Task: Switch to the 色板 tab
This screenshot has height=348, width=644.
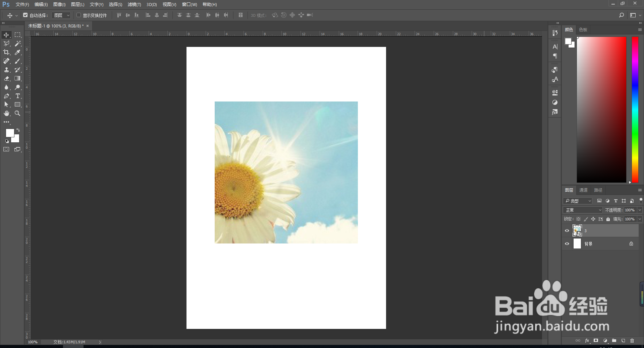Action: click(583, 30)
